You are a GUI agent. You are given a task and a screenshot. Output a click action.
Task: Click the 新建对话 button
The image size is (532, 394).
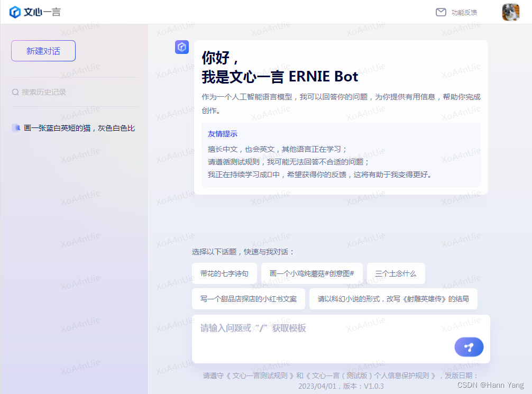pyautogui.click(x=43, y=51)
